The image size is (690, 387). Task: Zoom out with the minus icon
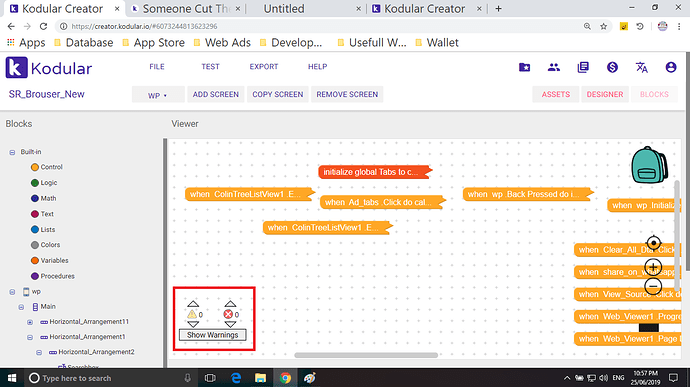point(653,286)
